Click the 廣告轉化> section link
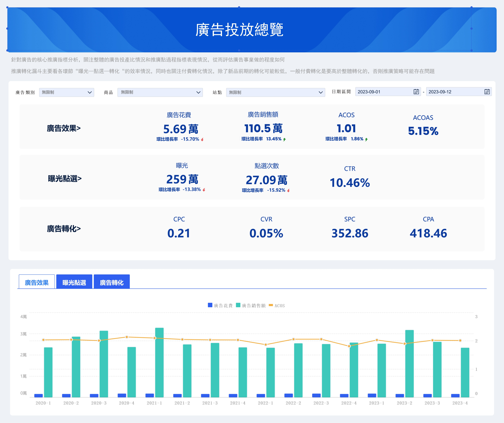Screen dimensions: 504x423 coord(64,229)
